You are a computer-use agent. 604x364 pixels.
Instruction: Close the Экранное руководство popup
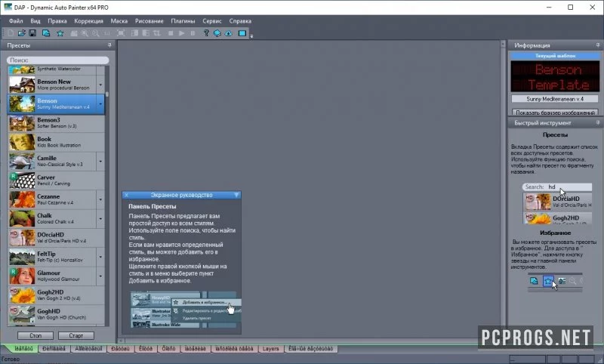pos(126,195)
